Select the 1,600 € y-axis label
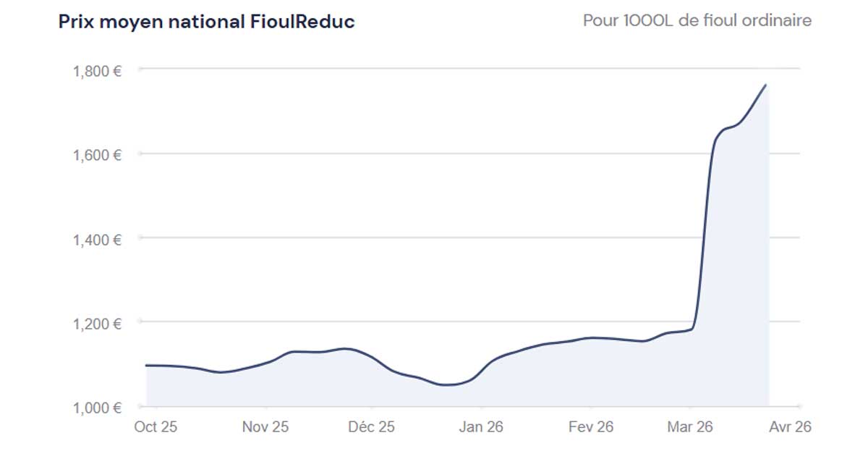 (x=98, y=155)
